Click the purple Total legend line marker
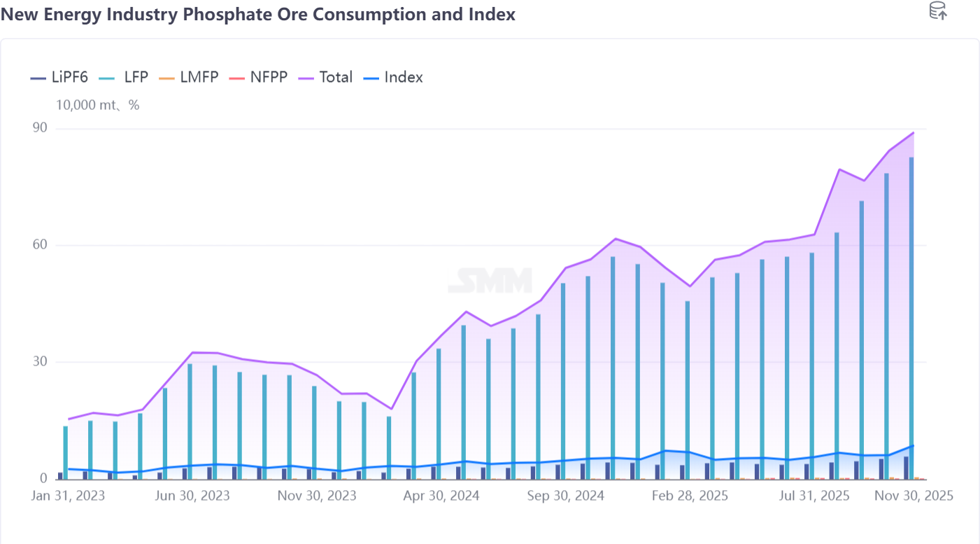This screenshot has height=544, width=980. 307,78
